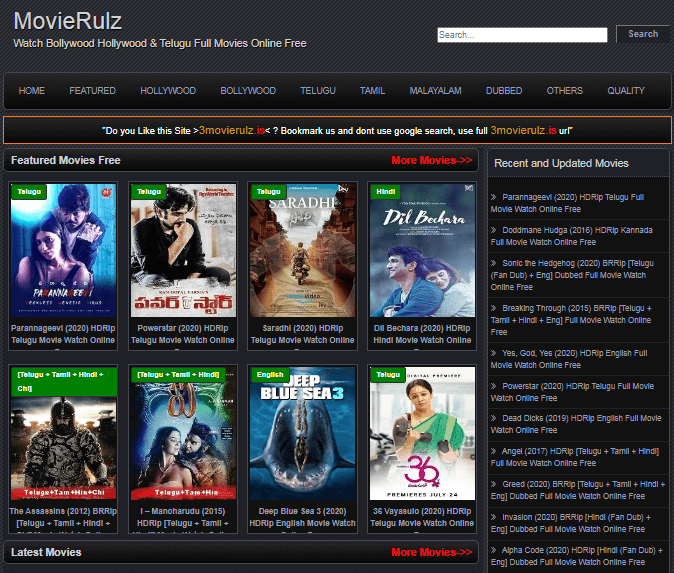The width and height of the screenshot is (674, 573).
Task: Select the HOLLYWOOD category
Action: click(x=168, y=91)
